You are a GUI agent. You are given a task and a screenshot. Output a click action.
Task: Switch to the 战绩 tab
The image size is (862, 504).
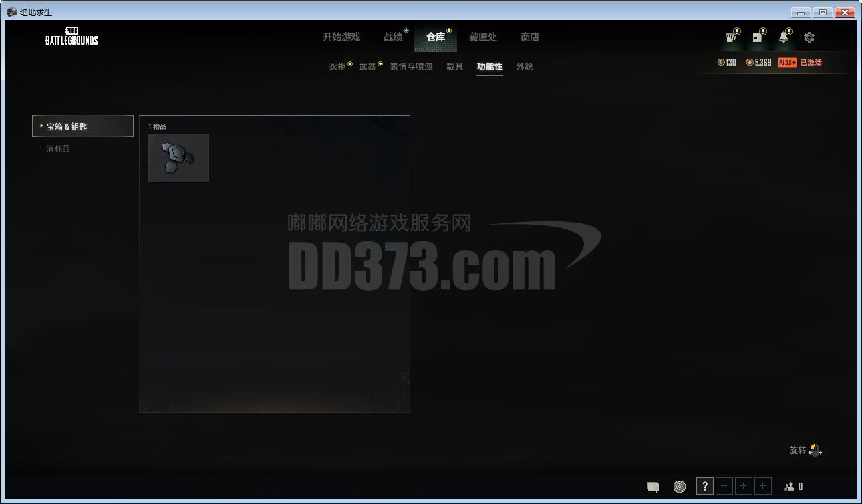393,37
